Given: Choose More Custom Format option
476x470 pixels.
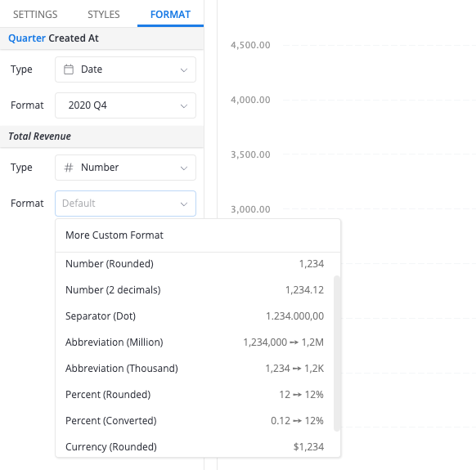Looking at the screenshot, I should (x=198, y=235).
